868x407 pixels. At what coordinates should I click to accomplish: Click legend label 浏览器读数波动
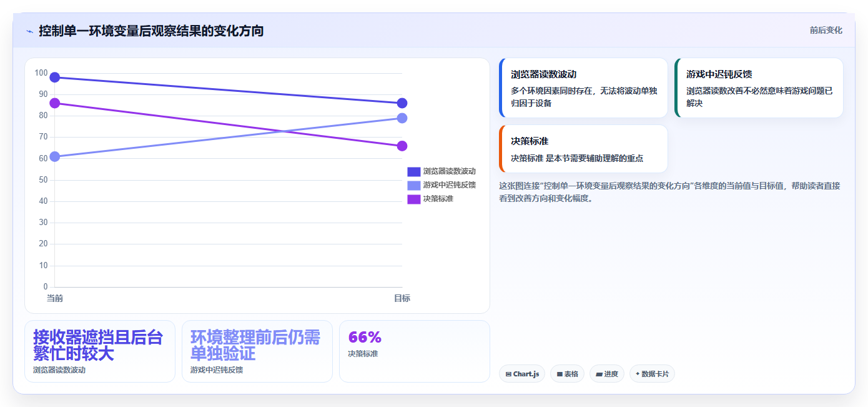(450, 171)
